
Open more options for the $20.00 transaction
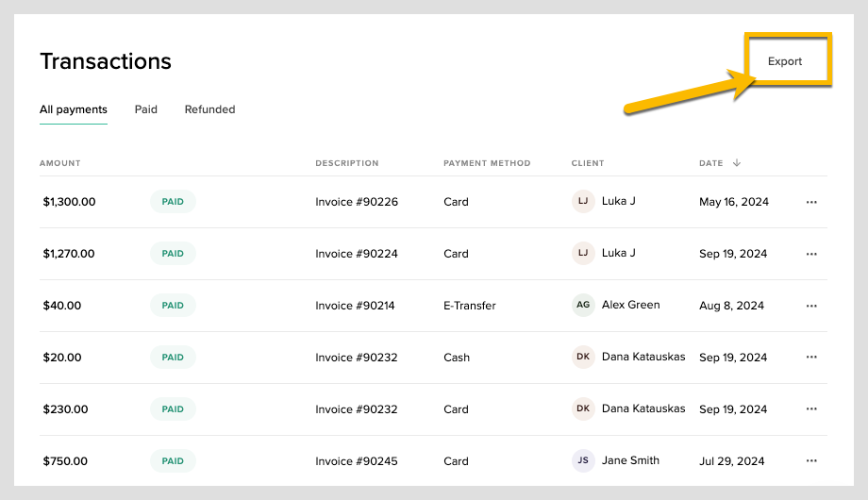pos(811,358)
